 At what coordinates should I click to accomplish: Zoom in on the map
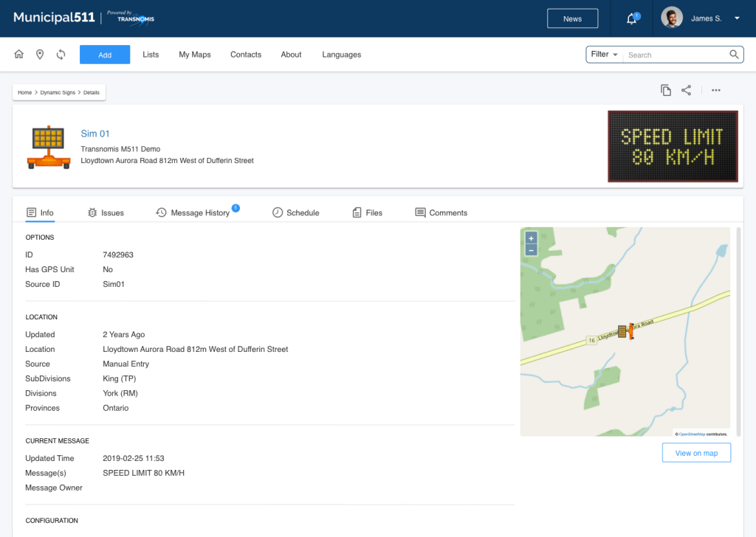pyautogui.click(x=531, y=238)
